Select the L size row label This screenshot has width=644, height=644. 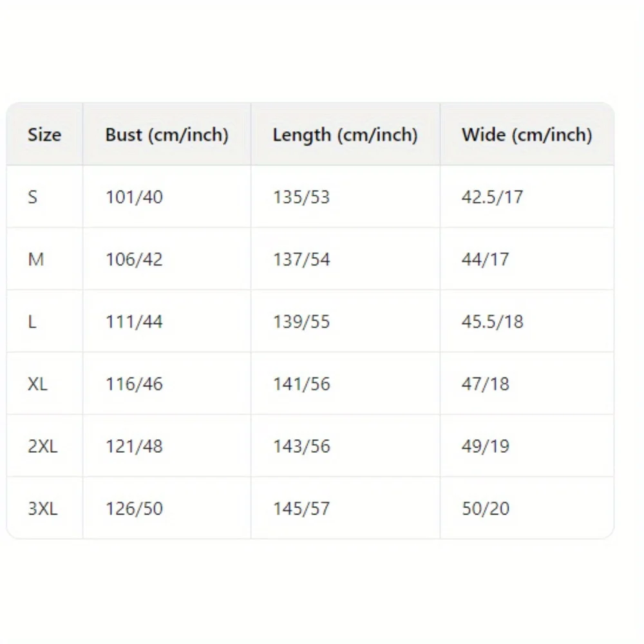32,321
